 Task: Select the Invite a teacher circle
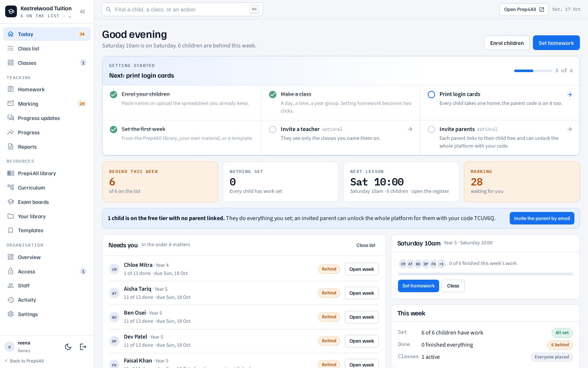pyautogui.click(x=273, y=130)
